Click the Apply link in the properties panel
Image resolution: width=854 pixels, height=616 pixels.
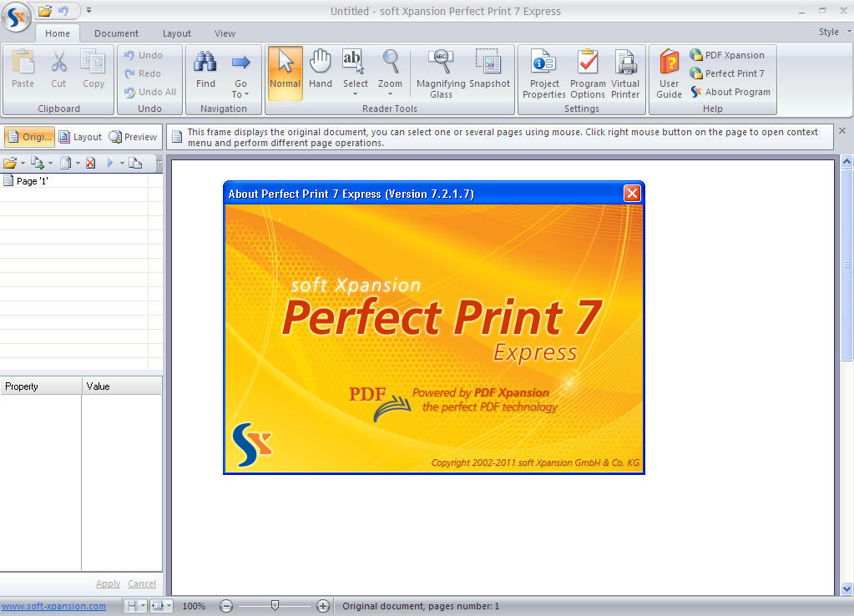click(108, 583)
